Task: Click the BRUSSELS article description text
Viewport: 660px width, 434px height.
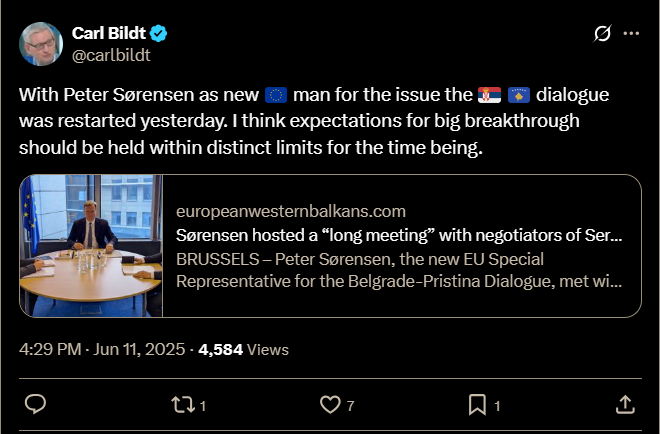Action: coord(399,270)
